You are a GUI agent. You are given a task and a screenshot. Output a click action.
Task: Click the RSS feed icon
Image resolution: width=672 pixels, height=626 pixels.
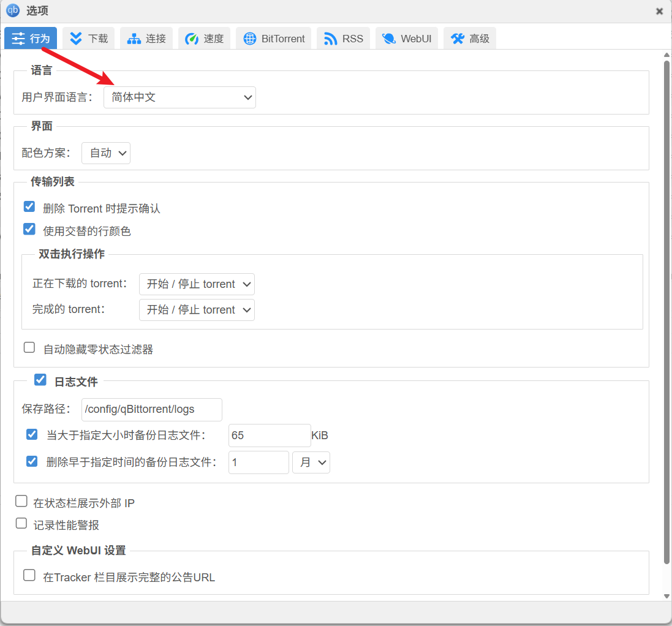331,39
